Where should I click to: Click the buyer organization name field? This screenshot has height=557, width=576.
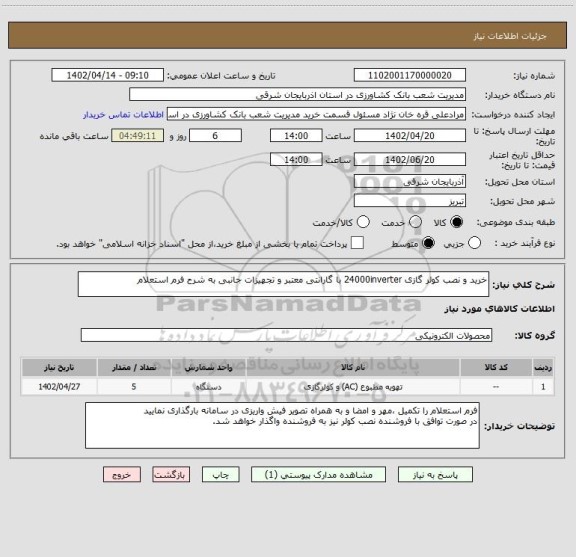[x=297, y=95]
